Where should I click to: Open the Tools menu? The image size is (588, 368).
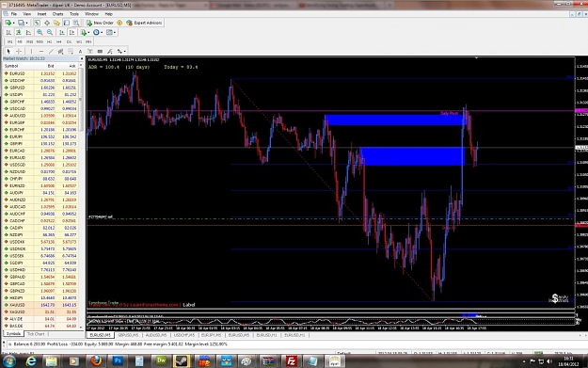[74, 14]
